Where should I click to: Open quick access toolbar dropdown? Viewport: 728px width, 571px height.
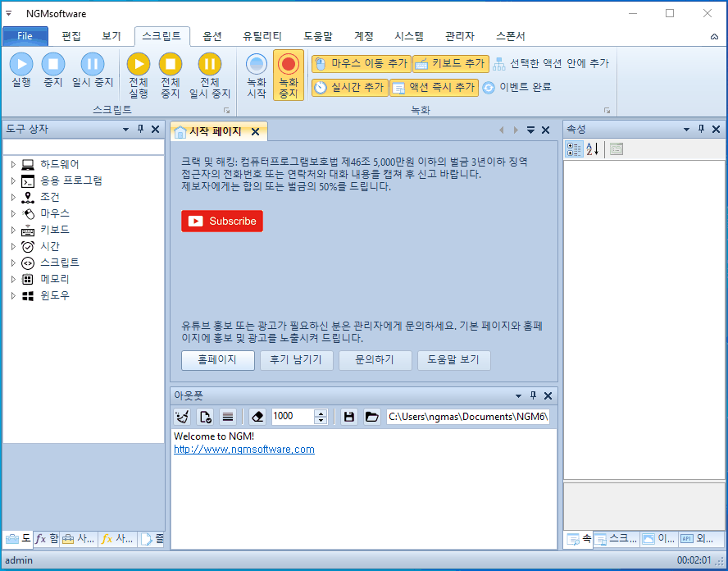coord(8,13)
